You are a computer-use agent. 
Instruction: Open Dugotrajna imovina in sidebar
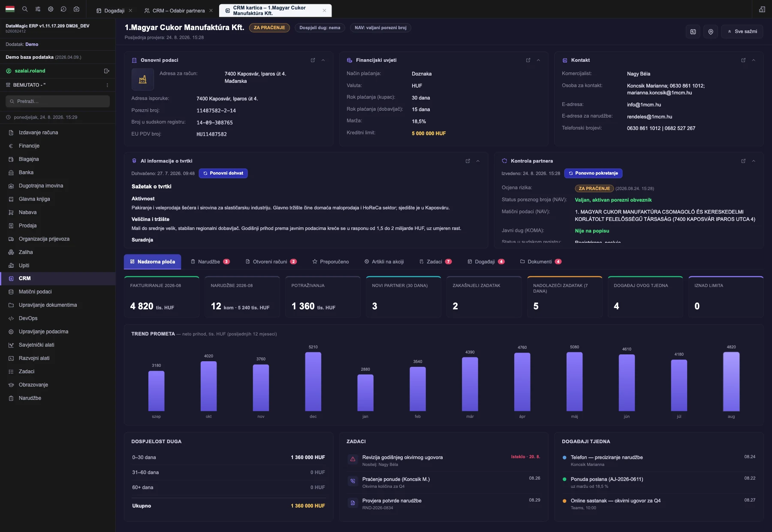57,186
